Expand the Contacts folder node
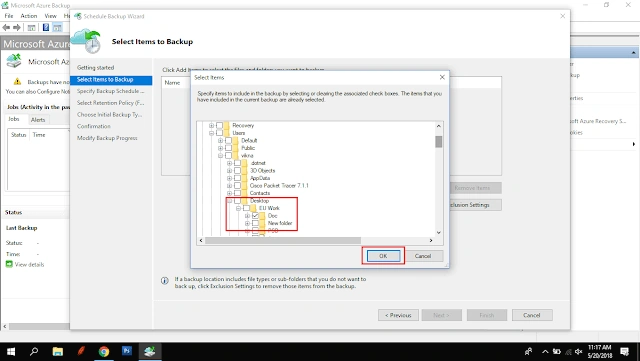 click(x=229, y=193)
